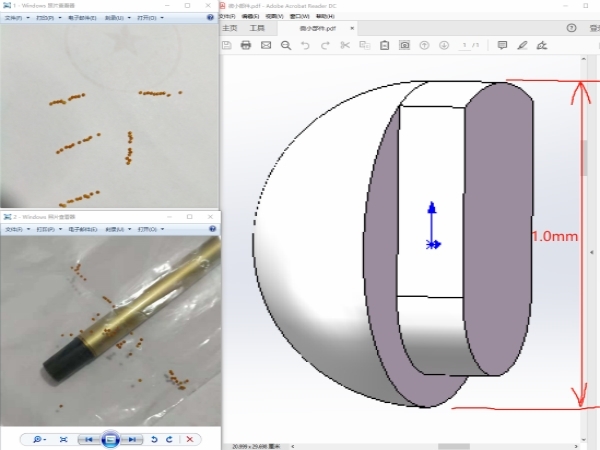
Task: Open File dropdown in photo viewer 1
Action: point(17,18)
